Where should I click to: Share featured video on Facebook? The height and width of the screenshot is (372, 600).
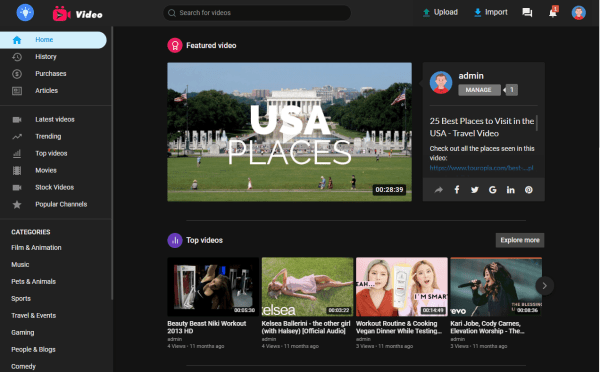pos(457,190)
